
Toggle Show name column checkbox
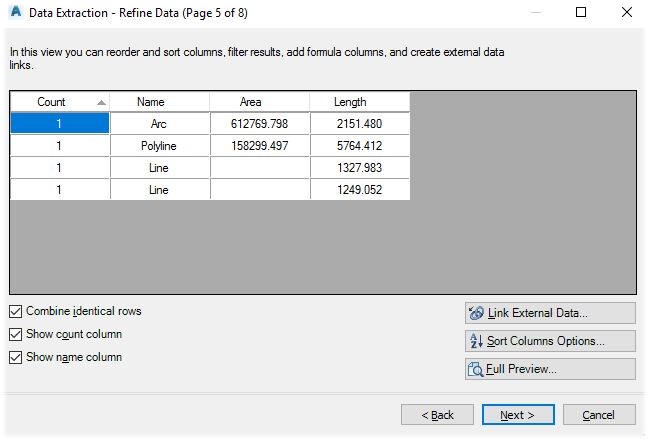[15, 357]
